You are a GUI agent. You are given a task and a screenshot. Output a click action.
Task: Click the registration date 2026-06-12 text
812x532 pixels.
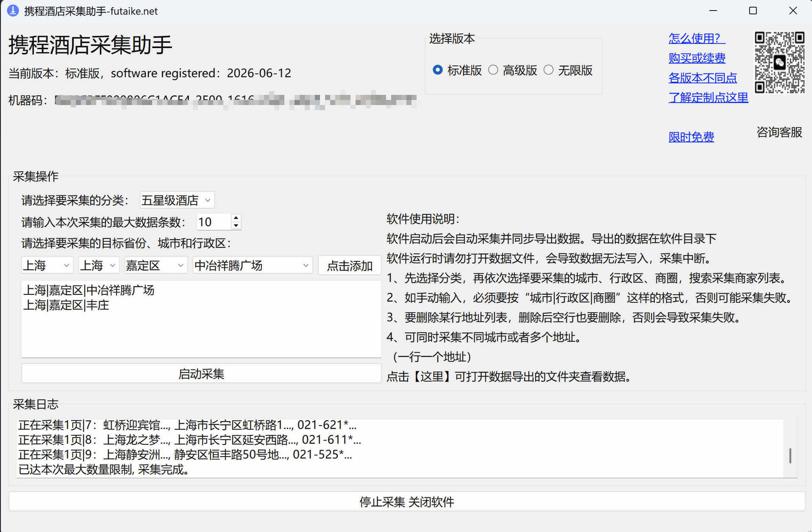tap(259, 73)
